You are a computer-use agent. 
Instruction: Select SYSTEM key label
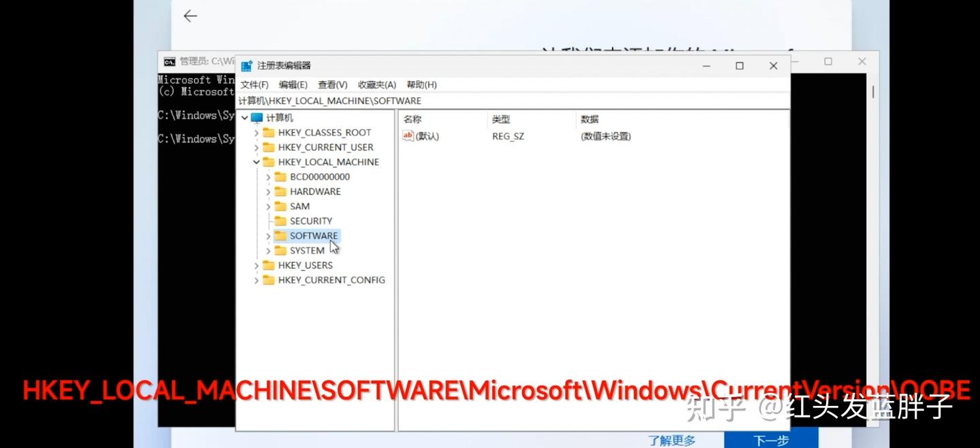(307, 251)
